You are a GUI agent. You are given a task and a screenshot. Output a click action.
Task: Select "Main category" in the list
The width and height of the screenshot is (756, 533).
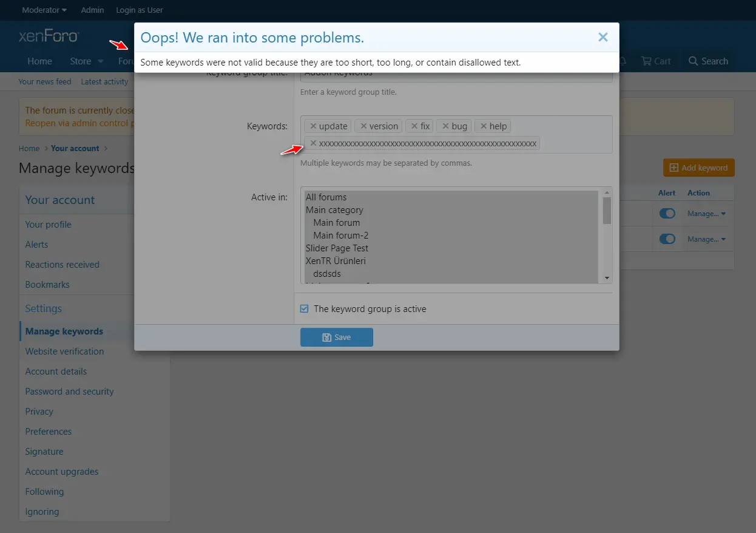(451, 210)
